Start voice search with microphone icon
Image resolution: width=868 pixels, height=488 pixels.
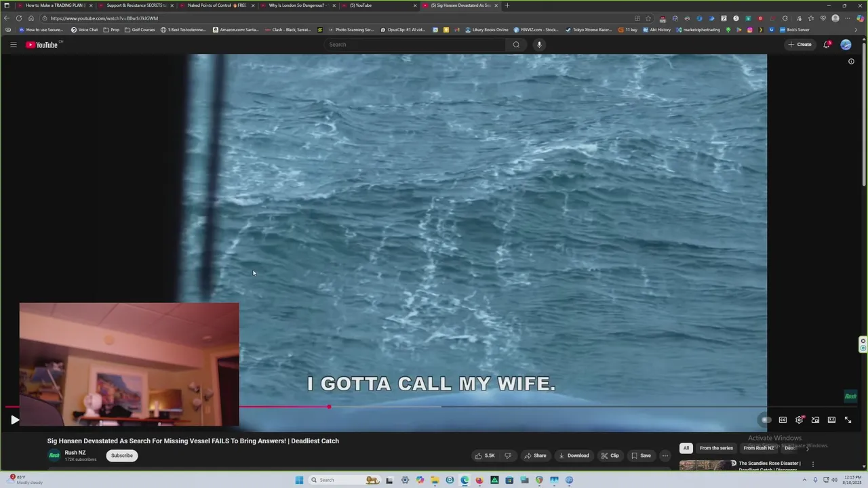click(x=539, y=45)
